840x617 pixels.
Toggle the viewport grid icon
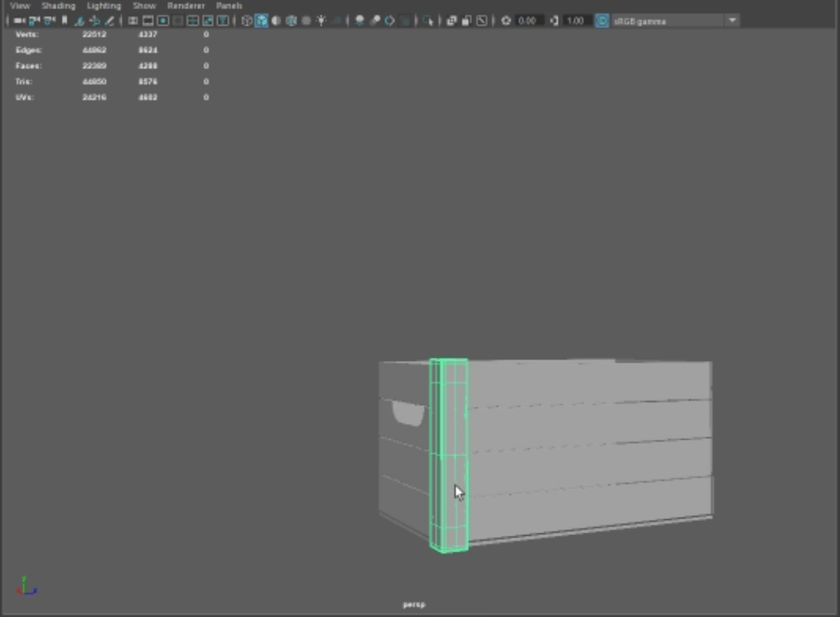click(x=133, y=21)
